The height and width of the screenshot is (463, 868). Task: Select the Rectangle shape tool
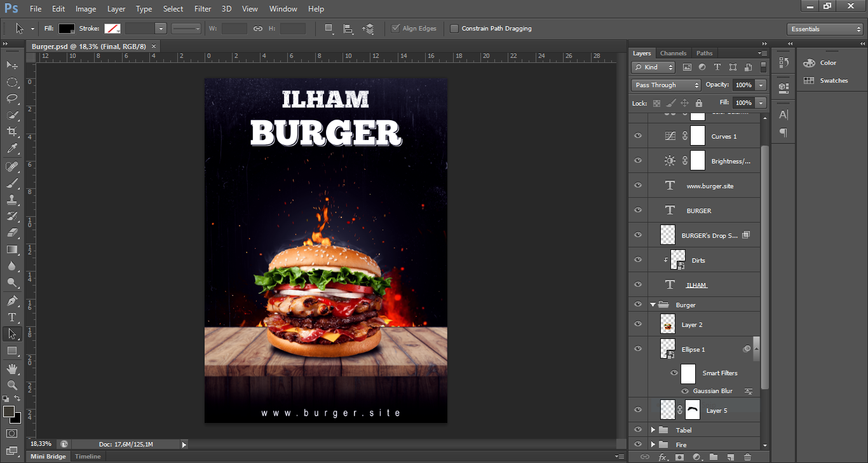point(12,350)
